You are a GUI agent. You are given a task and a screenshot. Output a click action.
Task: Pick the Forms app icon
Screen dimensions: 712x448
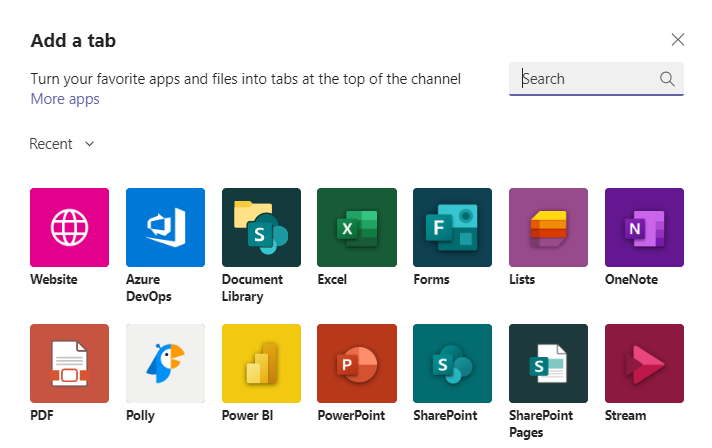point(452,227)
